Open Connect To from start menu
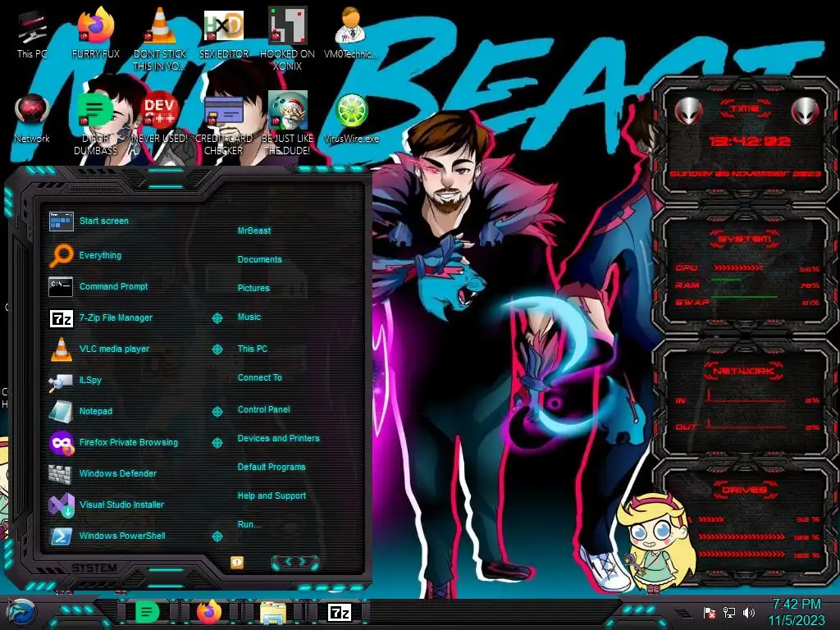The image size is (840, 630). (259, 377)
